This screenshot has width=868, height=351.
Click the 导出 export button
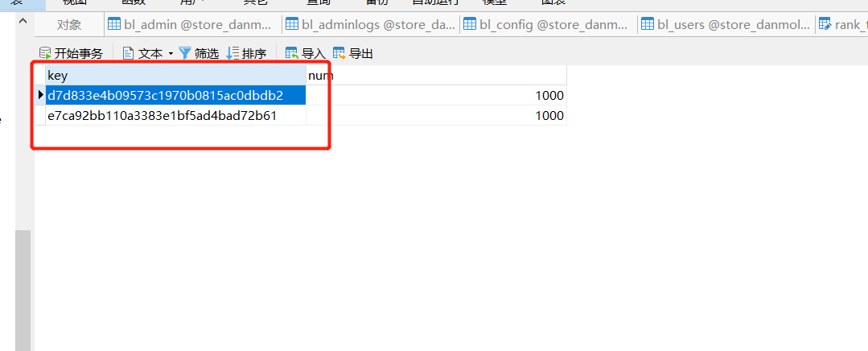(352, 54)
